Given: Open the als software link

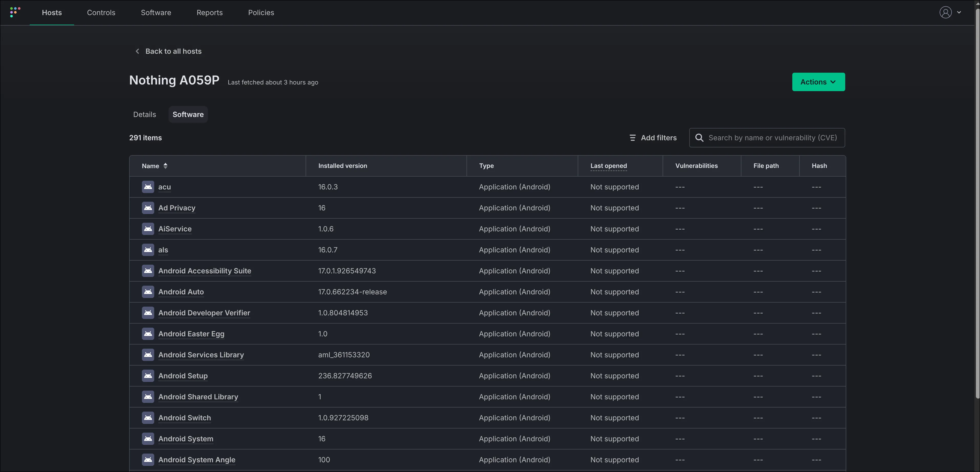Looking at the screenshot, I should (x=163, y=250).
